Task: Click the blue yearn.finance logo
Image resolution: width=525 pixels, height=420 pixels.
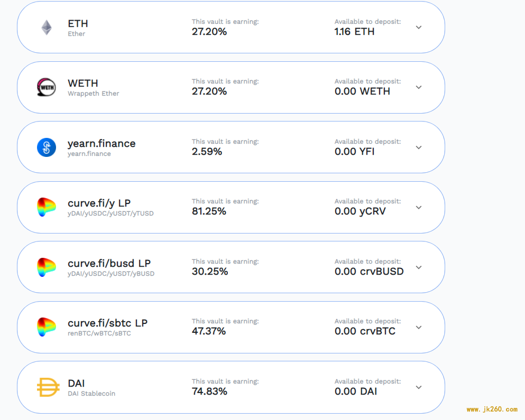Action: [x=47, y=147]
